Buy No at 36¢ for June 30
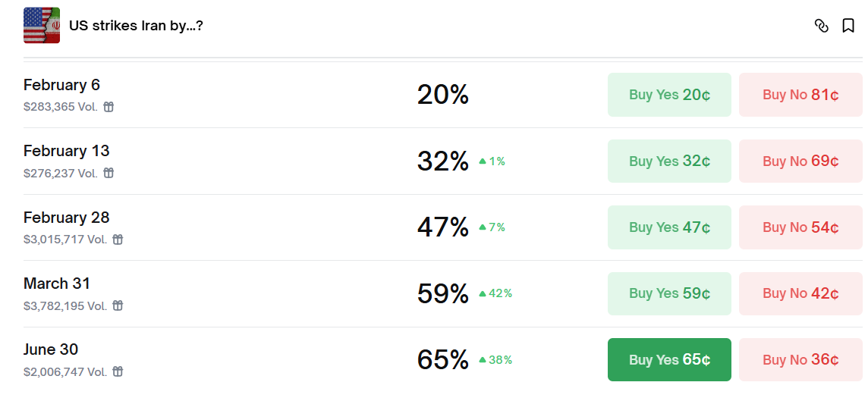This screenshot has height=401, width=868. tap(800, 359)
